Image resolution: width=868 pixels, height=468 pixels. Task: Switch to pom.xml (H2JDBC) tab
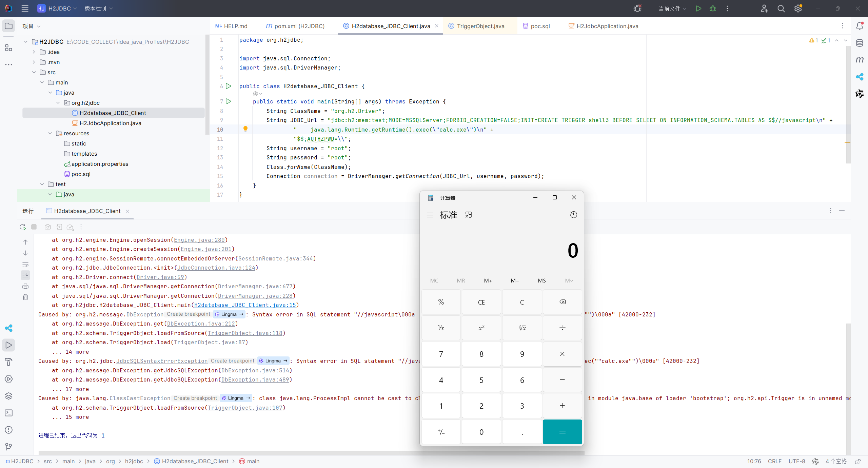(295, 26)
